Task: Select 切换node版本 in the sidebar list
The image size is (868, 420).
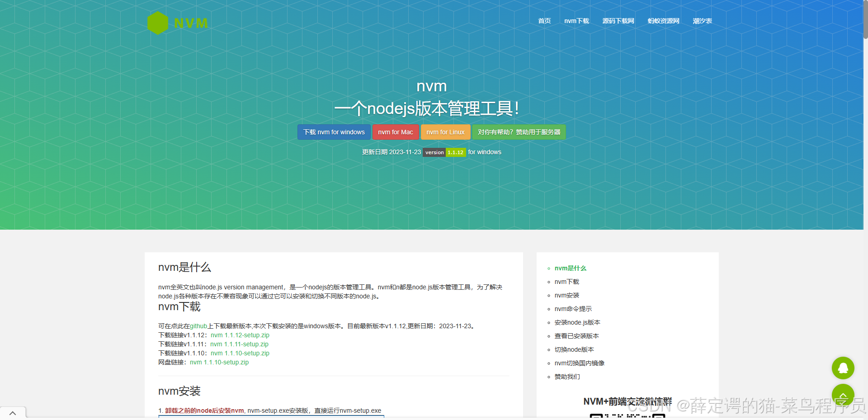Action: click(x=574, y=349)
